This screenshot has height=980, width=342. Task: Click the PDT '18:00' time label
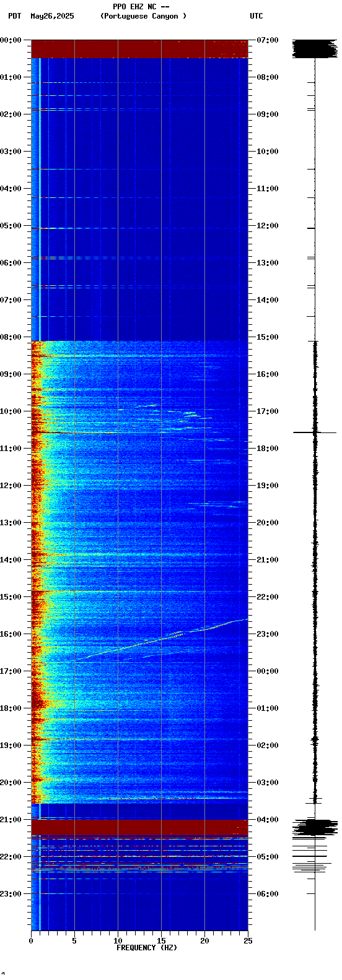click(11, 708)
